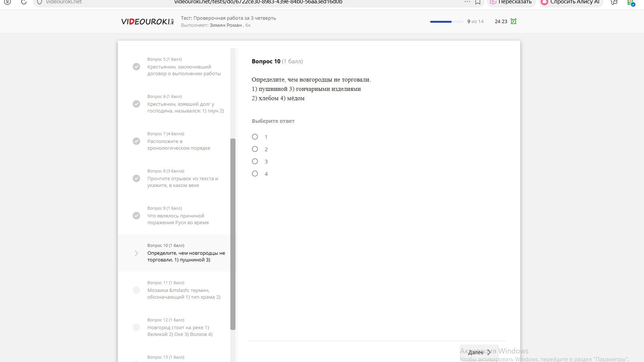
Task: Click the site protection icon before videouroki.net
Action: click(x=40, y=2)
